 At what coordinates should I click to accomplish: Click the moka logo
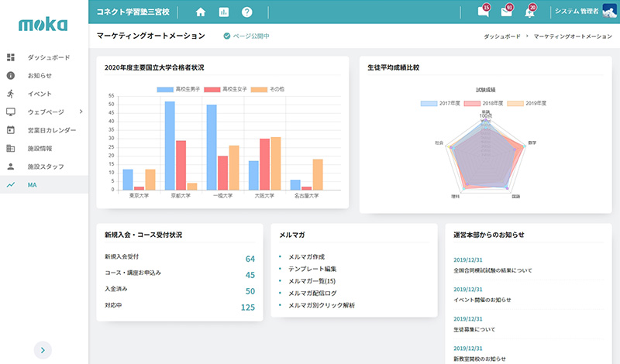[x=43, y=25]
